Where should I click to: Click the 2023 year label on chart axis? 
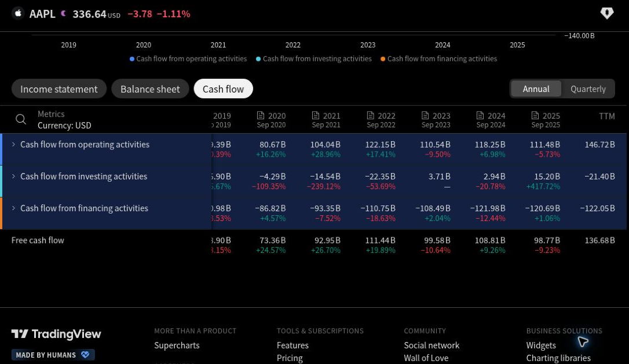(368, 45)
